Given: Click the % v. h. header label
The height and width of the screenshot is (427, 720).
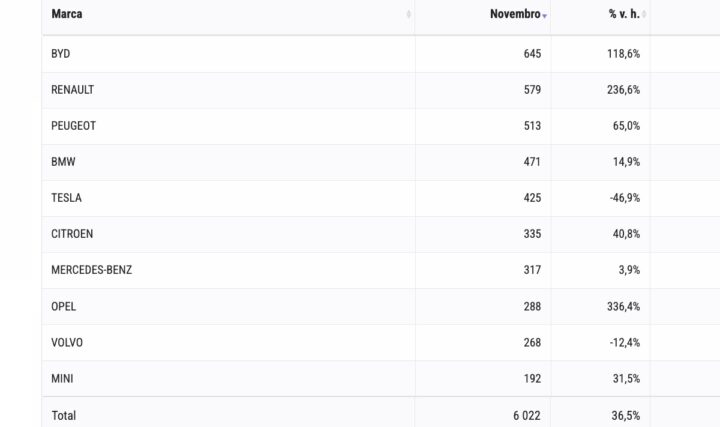Looking at the screenshot, I should tap(624, 14).
